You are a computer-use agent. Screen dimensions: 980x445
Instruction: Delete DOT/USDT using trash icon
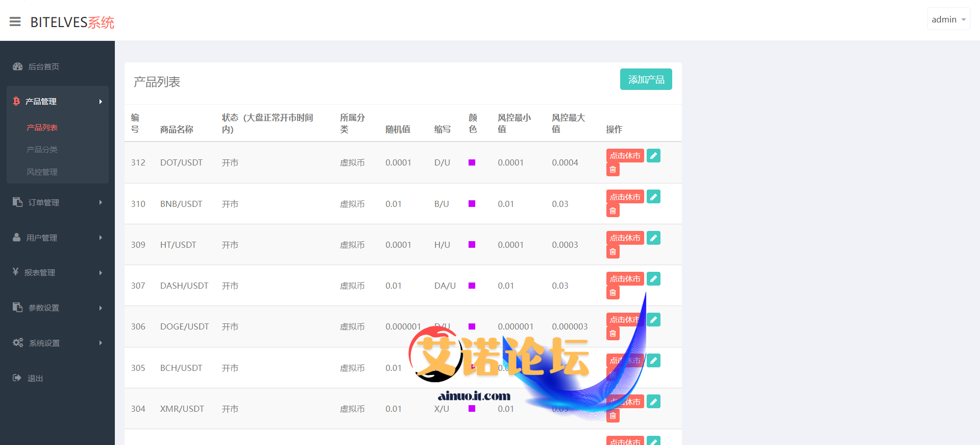click(612, 170)
